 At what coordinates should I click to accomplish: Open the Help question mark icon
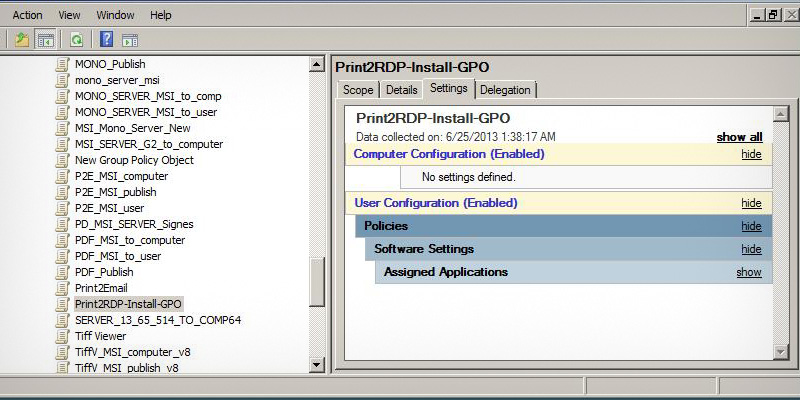pyautogui.click(x=106, y=40)
